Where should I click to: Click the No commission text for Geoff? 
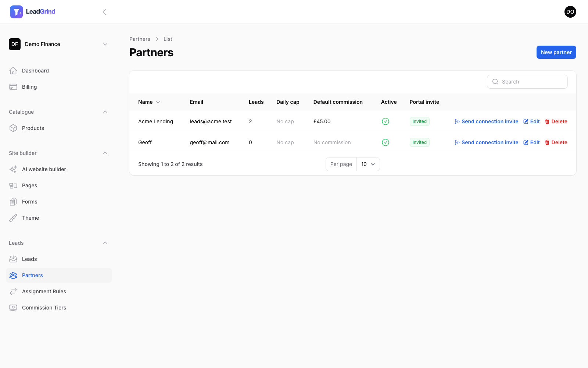click(x=332, y=142)
